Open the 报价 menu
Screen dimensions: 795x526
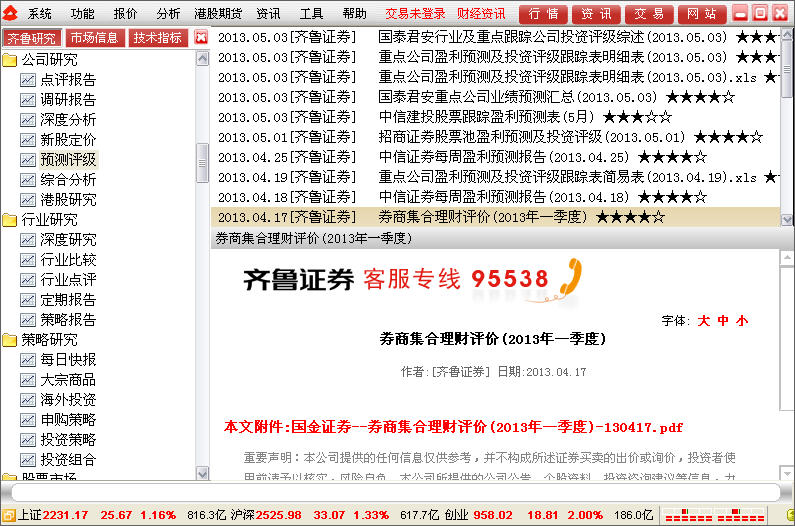tap(125, 14)
